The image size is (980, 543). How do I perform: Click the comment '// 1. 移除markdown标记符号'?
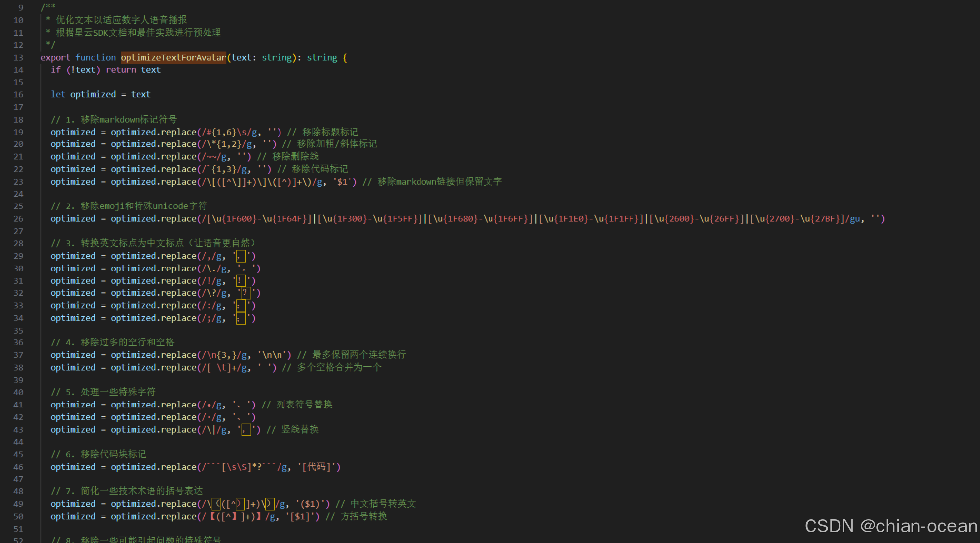[x=114, y=119]
